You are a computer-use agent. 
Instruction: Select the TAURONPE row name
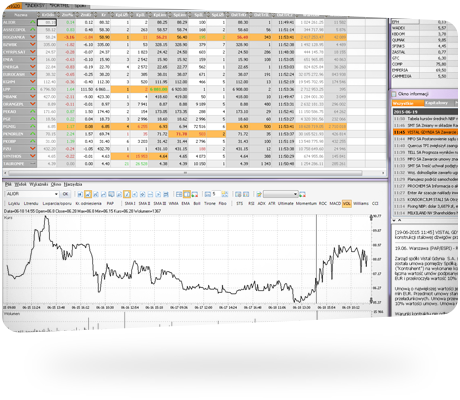[x=13, y=164]
